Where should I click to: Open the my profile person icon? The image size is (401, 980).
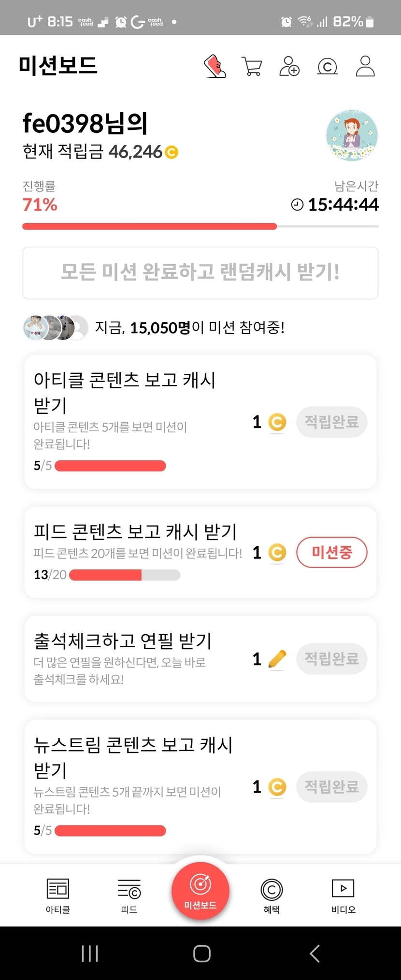click(x=365, y=66)
